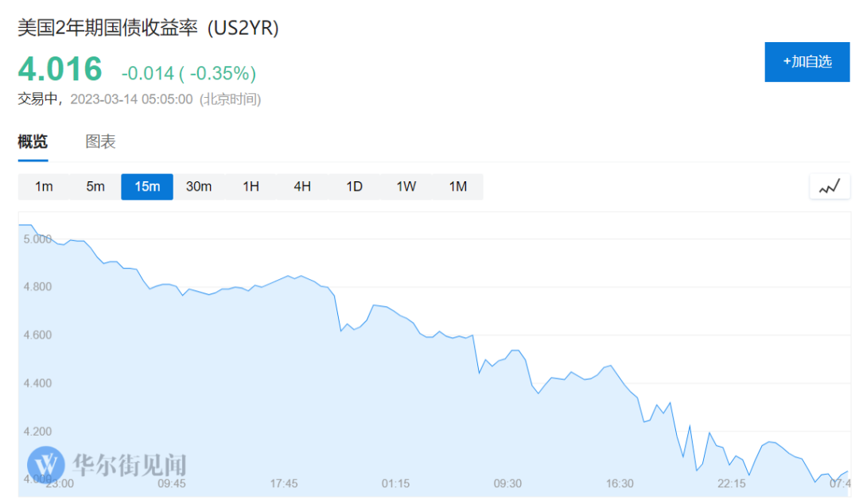Click the -0.014 (-0.35%) change value
This screenshot has height=504, width=859.
pos(189,74)
